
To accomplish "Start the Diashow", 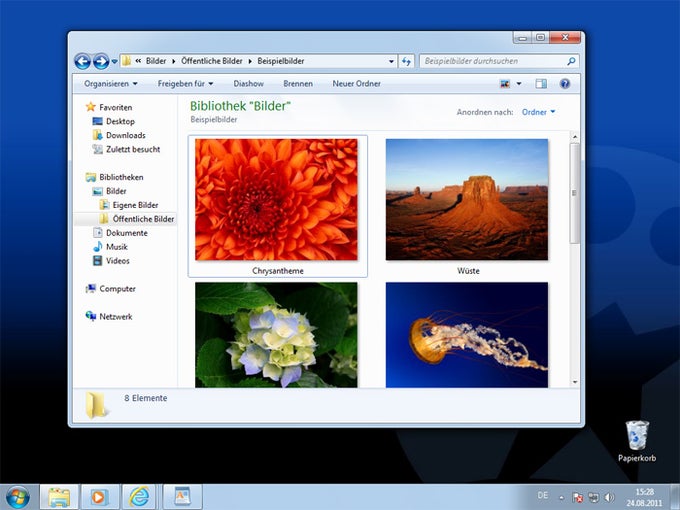I will (248, 84).
